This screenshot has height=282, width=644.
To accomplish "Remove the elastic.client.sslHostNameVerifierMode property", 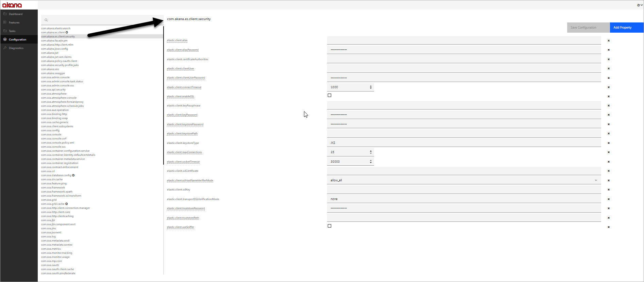I will pyautogui.click(x=609, y=180).
